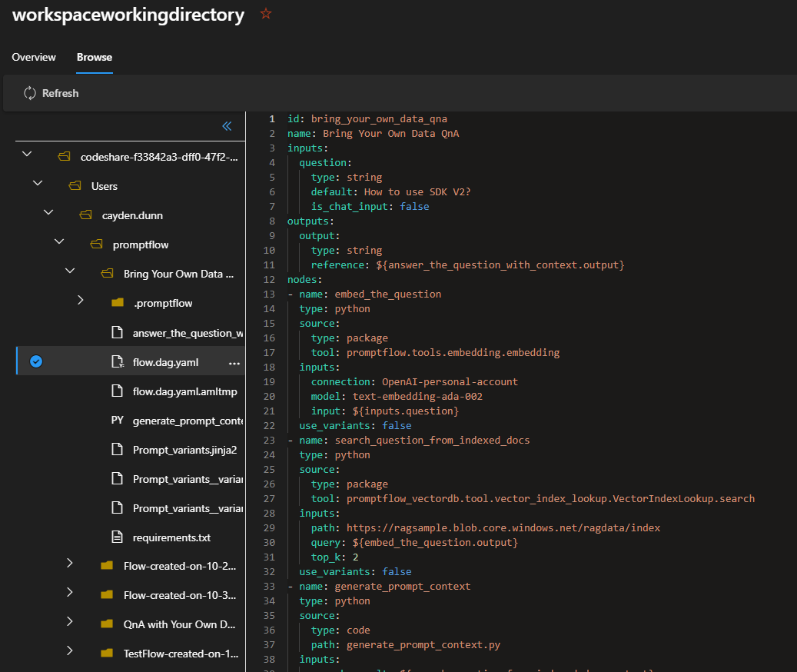This screenshot has width=797, height=672.
Task: Click the 'model: text-embedding-ada-002' line
Action: click(397, 396)
